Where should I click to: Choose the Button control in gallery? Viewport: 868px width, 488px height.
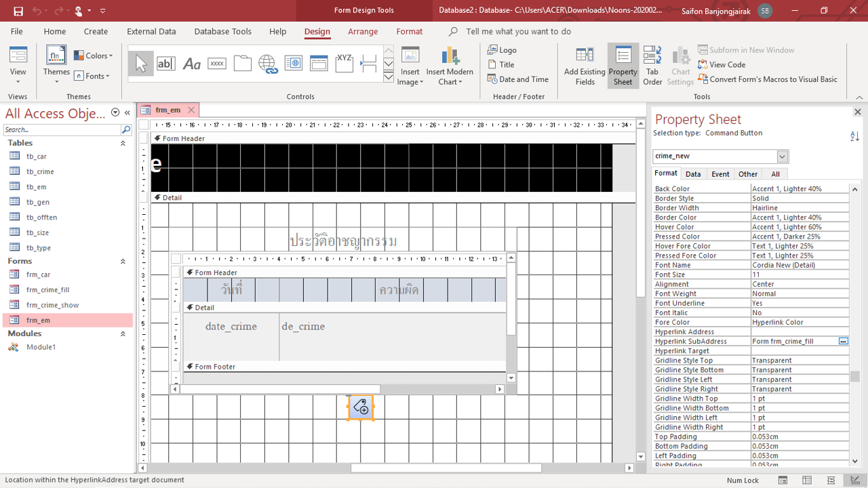217,64
